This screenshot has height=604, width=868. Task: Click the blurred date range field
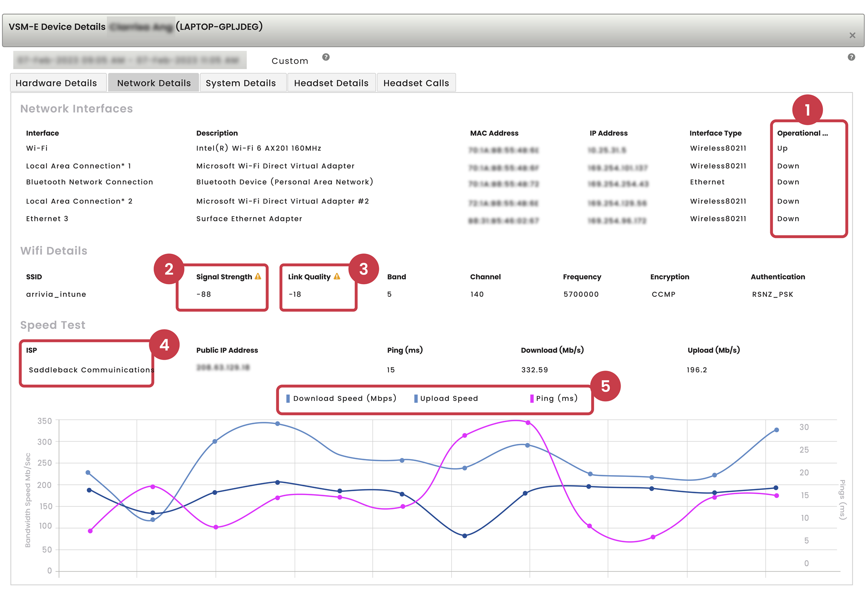coord(130,60)
